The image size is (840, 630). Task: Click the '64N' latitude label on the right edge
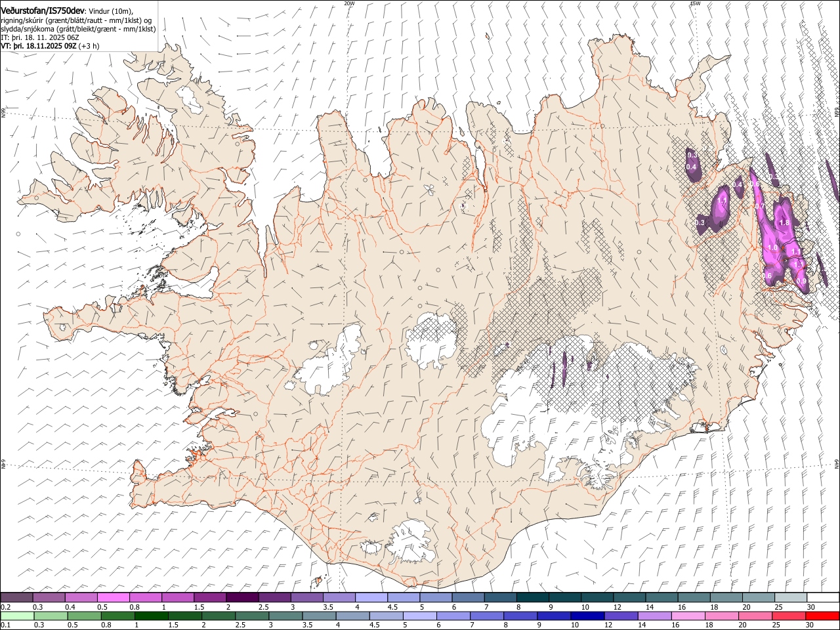[837, 463]
